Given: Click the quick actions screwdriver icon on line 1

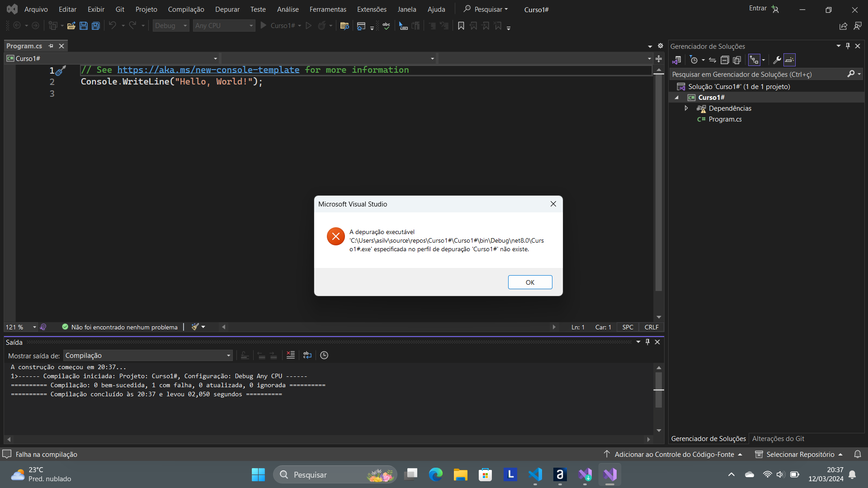Looking at the screenshot, I should [x=61, y=70].
